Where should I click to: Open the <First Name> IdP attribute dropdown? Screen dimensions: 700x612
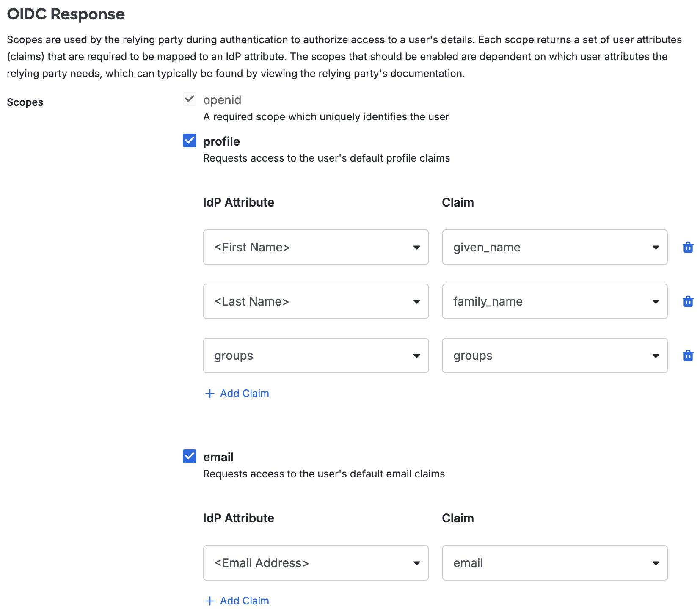(x=416, y=247)
